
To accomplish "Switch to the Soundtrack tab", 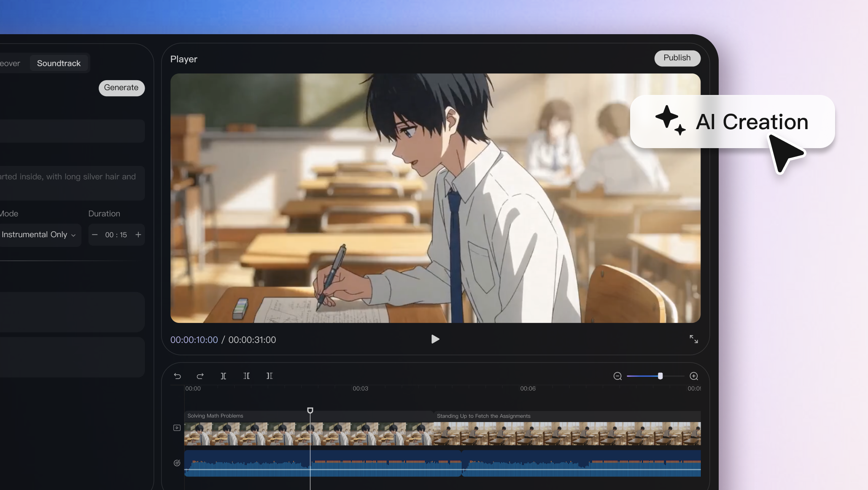I will (x=59, y=63).
